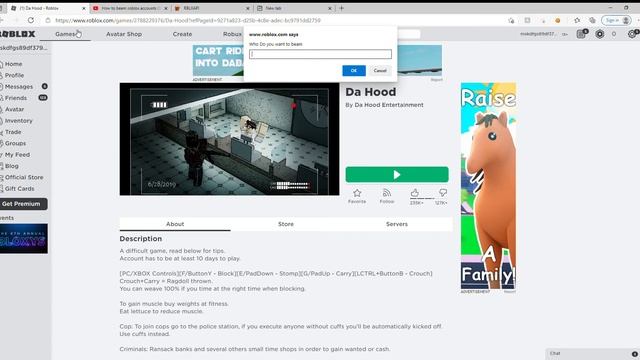Screen dimensions: 640x360
Task: Click the orange extension icon in toolbar
Action: pos(558,20)
